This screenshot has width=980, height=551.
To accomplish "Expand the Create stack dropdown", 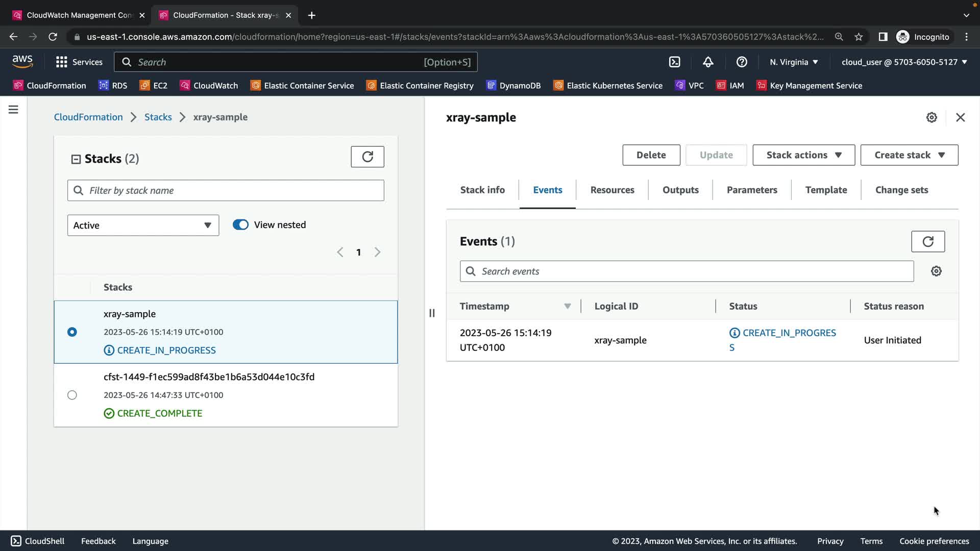I will pyautogui.click(x=909, y=155).
